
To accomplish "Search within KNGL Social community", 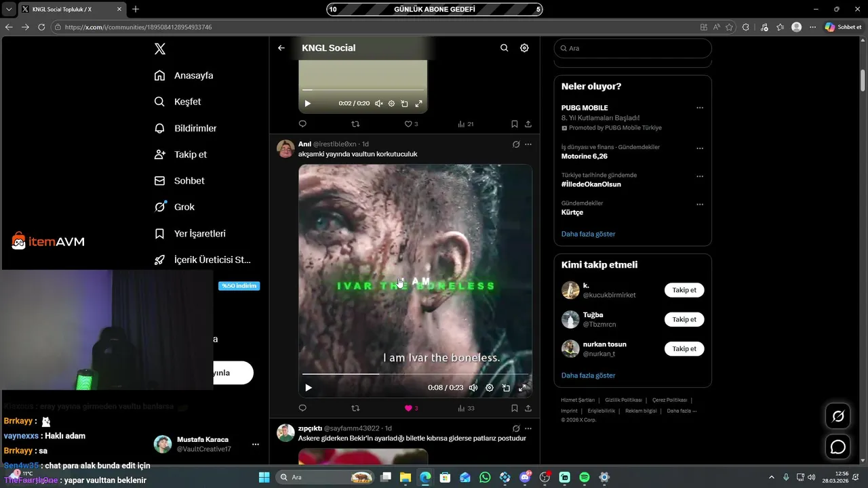I will (x=505, y=48).
